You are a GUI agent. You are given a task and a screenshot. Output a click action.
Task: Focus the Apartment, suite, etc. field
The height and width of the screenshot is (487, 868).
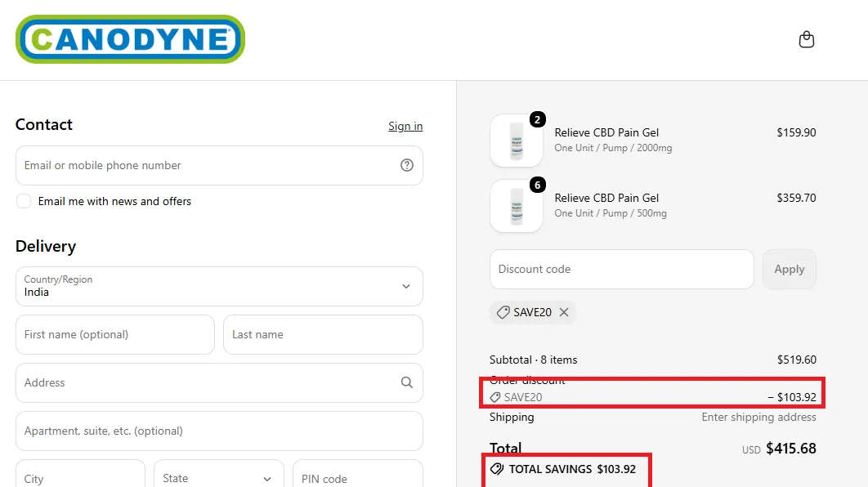pos(219,431)
